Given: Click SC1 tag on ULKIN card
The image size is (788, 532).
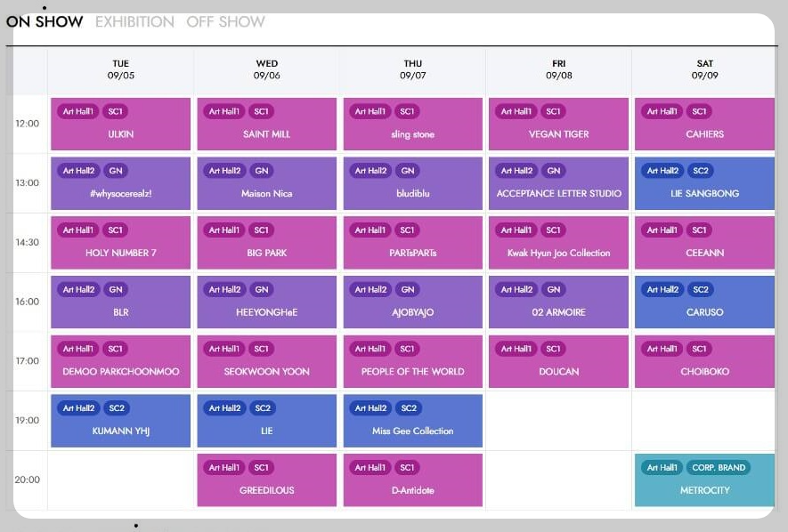Looking at the screenshot, I should 115,111.
